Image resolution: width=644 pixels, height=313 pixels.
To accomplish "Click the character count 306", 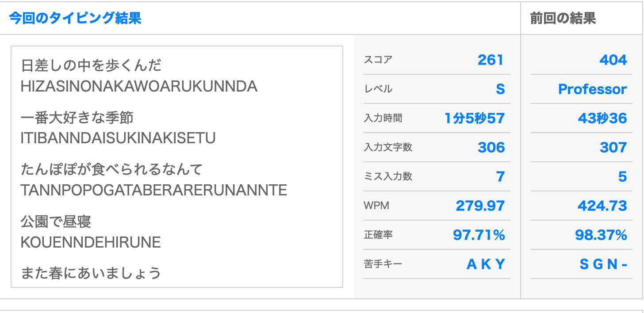I will click(x=491, y=147).
